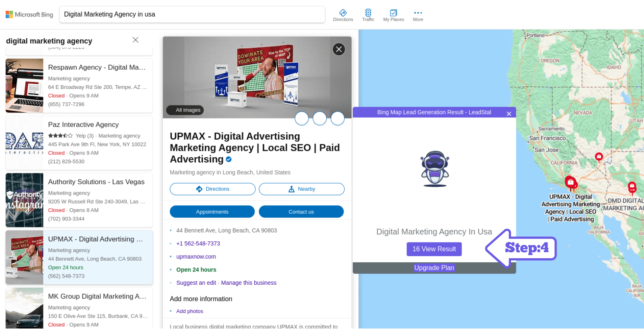The height and width of the screenshot is (329, 644).
Task: Close the LeadStal lead generation popup
Action: (x=509, y=114)
